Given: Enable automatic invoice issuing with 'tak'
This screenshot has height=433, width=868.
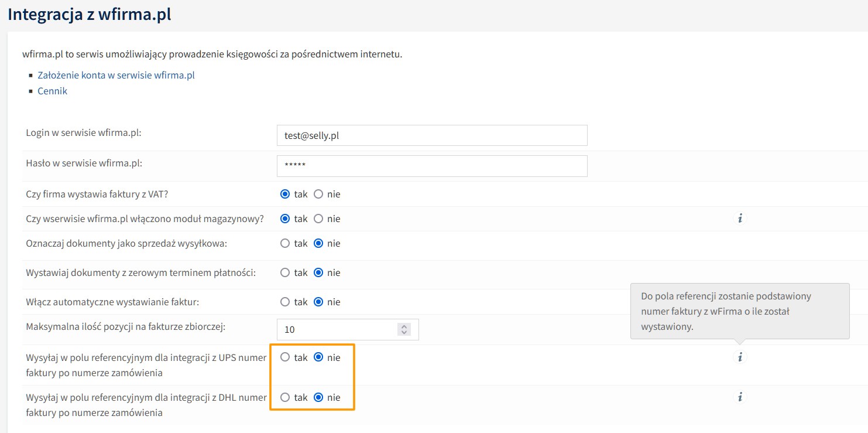Looking at the screenshot, I should click(x=285, y=302).
